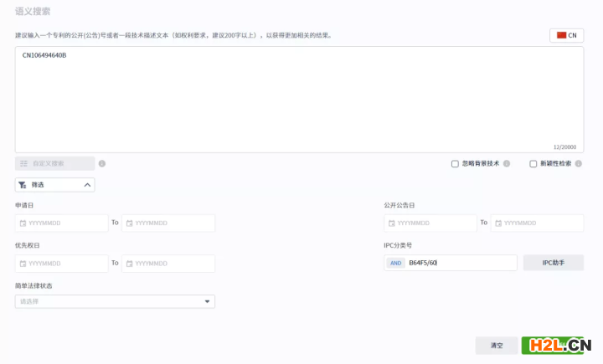Click IPC classification field with B64F5/60

pyautogui.click(x=451, y=263)
